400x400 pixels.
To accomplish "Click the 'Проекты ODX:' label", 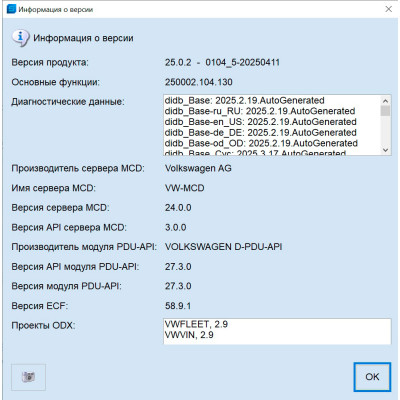I will coord(43,325).
